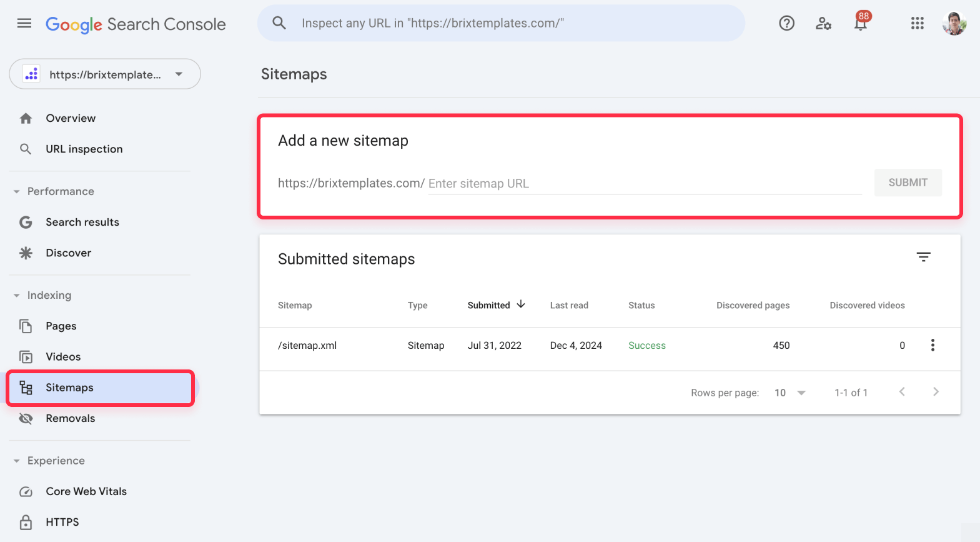Sort by the Status column header

point(641,305)
